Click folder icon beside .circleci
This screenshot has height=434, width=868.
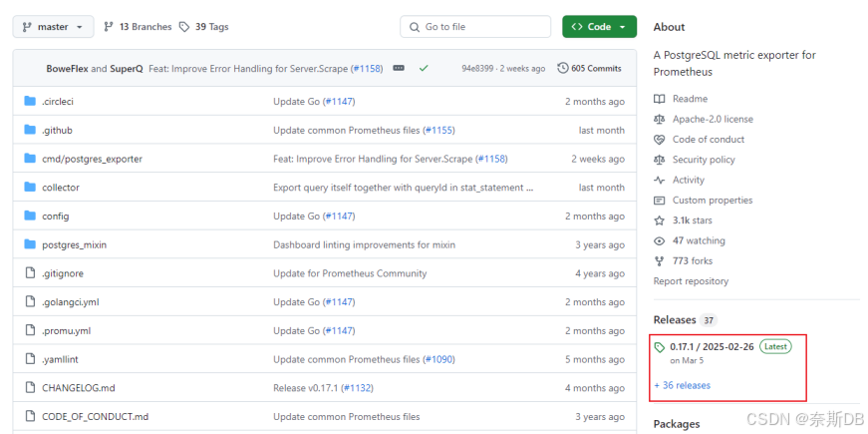click(x=30, y=102)
